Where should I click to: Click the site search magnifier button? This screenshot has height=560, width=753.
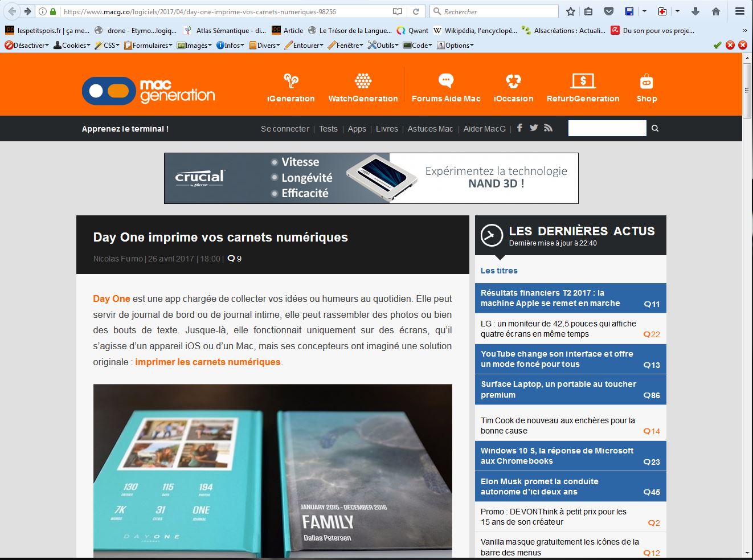[655, 129]
